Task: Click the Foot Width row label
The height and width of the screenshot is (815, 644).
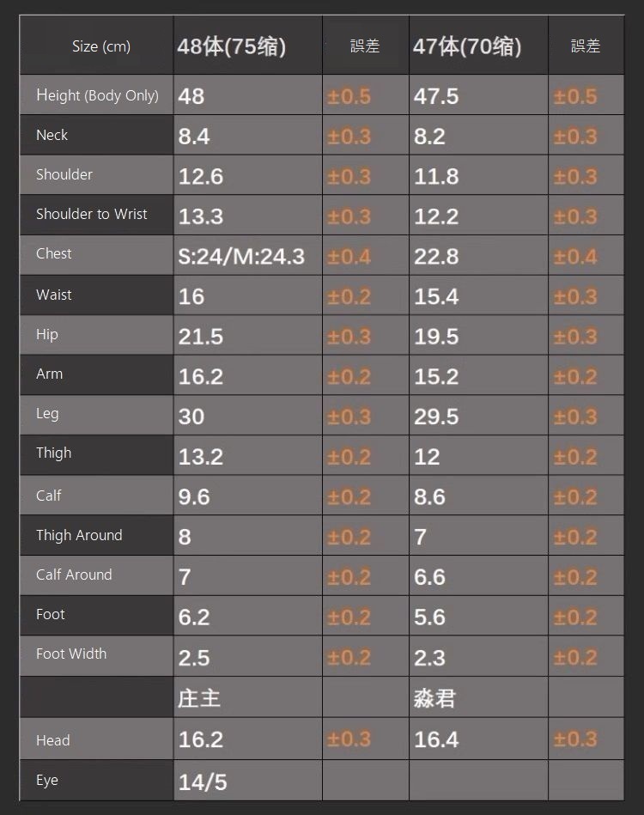Action: [x=71, y=654]
